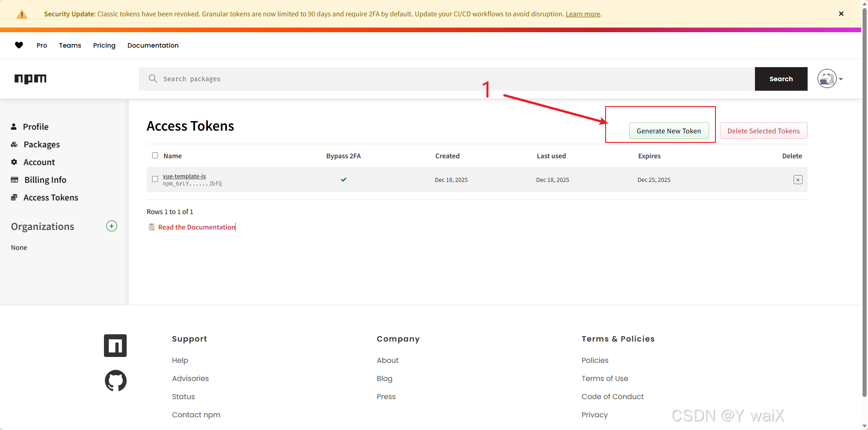The height and width of the screenshot is (430, 868).
Task: Open Read the Documentation link
Action: click(x=197, y=227)
